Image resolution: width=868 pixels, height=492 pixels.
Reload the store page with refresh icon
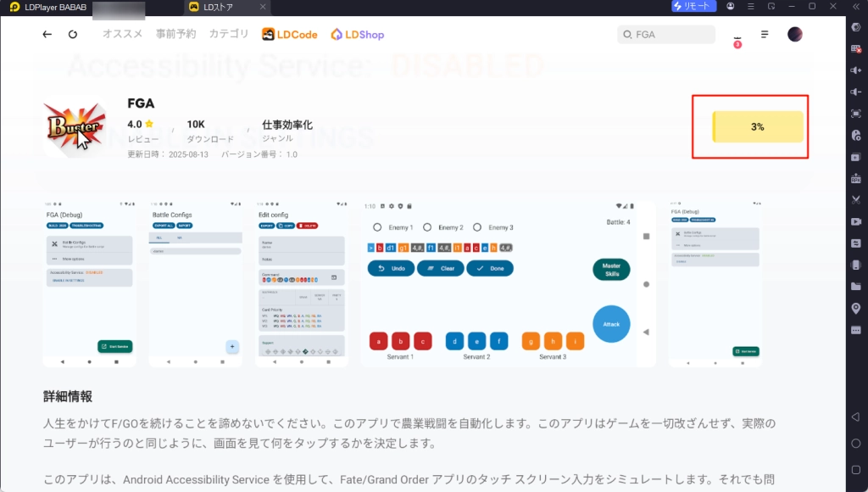coord(73,34)
